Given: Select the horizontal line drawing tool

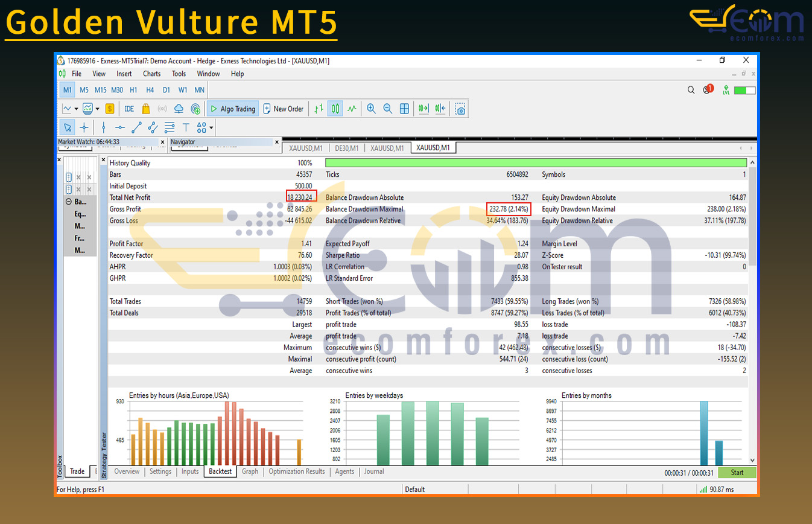Looking at the screenshot, I should pos(120,127).
